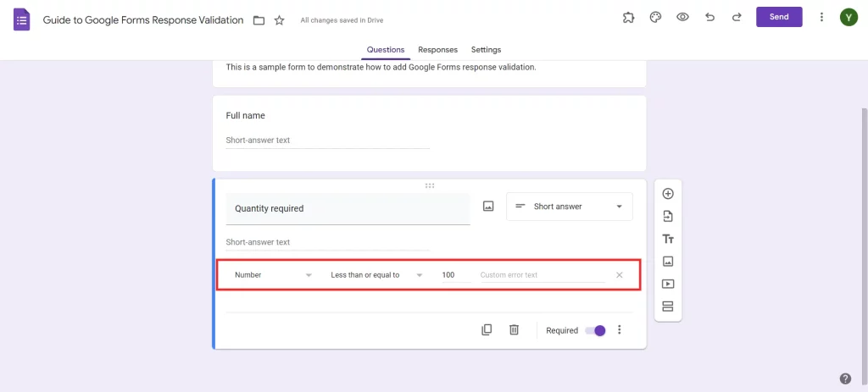Select the Full name question card
Viewport: 868px width, 392px height.
[430, 133]
